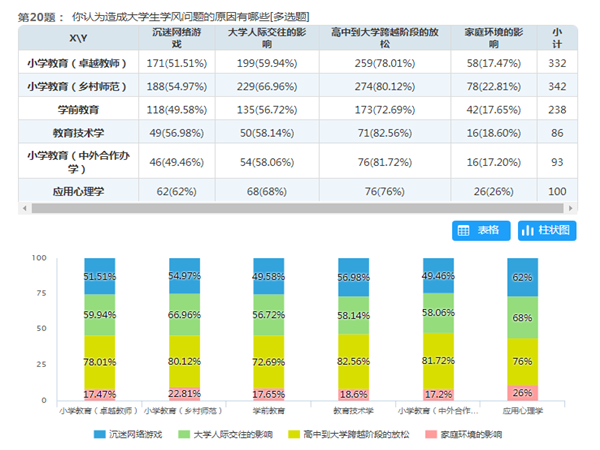
Task: Click the X\Y corner header cell
Action: tap(77, 38)
